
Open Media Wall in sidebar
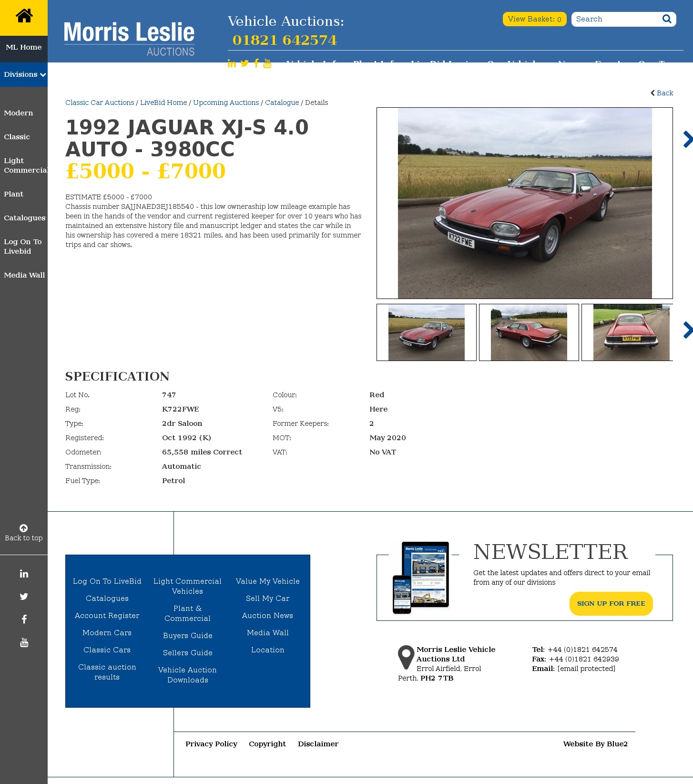coord(24,275)
